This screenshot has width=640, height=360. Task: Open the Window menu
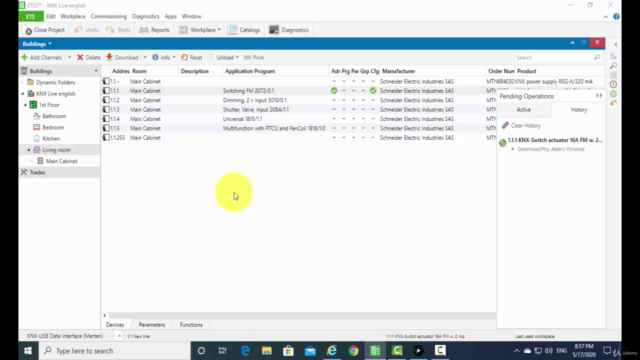(x=191, y=16)
